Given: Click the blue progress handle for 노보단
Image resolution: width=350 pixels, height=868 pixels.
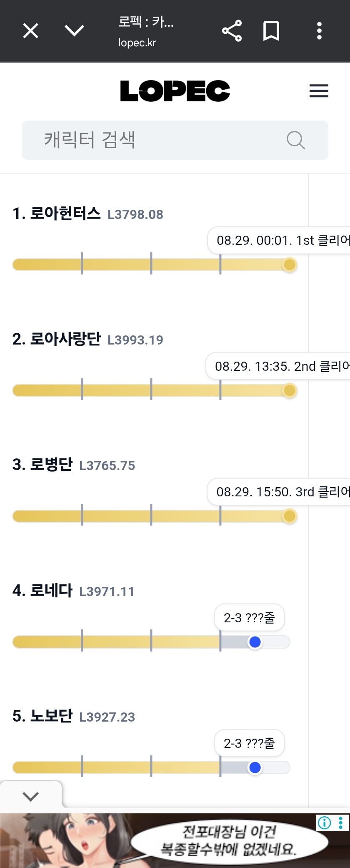Looking at the screenshot, I should (255, 767).
